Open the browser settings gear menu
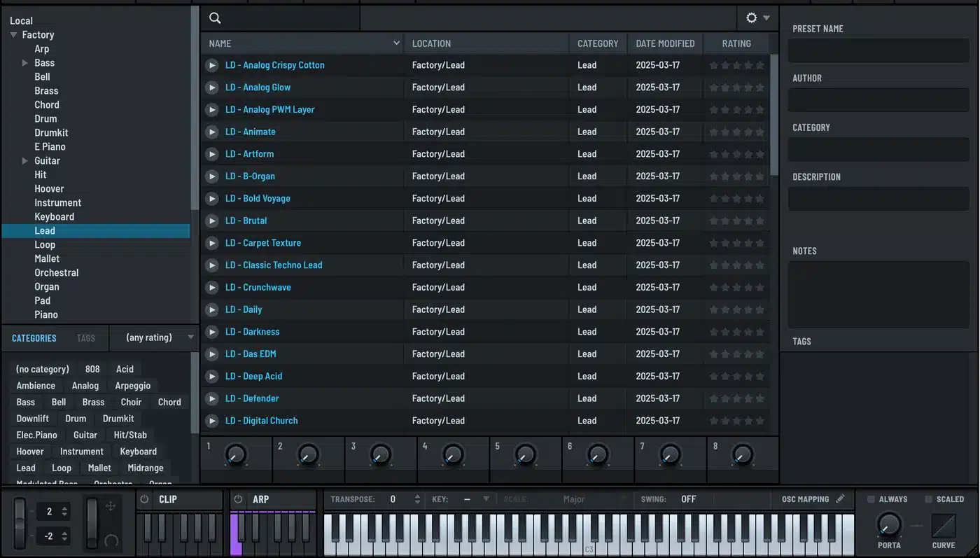The height and width of the screenshot is (558, 980). click(757, 18)
